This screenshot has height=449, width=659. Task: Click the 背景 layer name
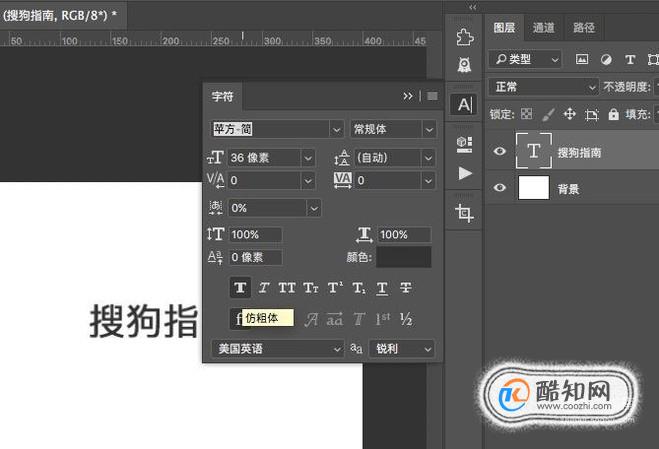[568, 189]
